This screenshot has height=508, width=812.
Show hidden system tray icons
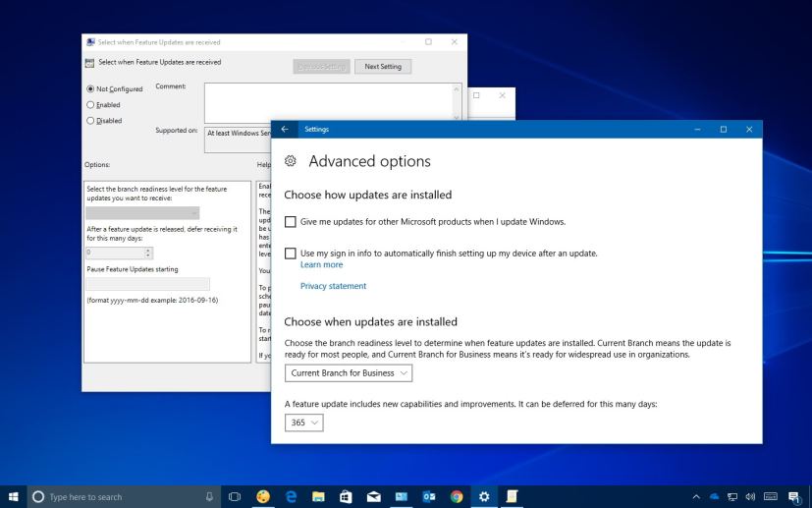coord(696,496)
